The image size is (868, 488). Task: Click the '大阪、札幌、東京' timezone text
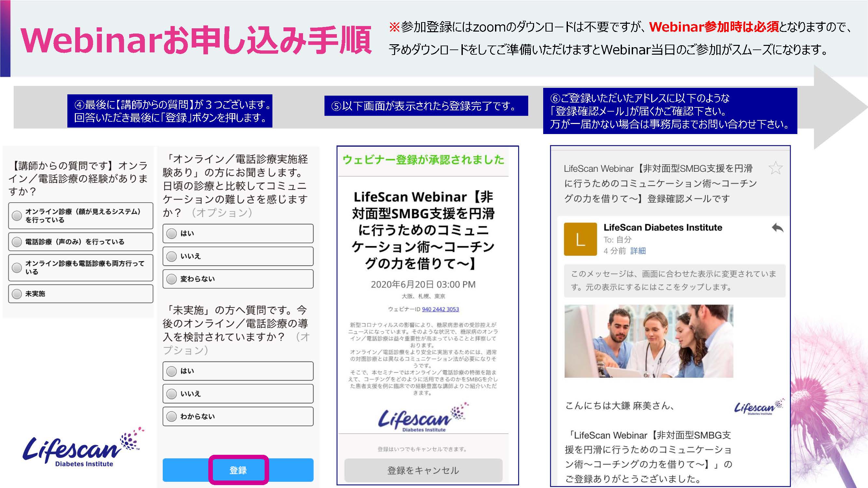[x=423, y=296]
